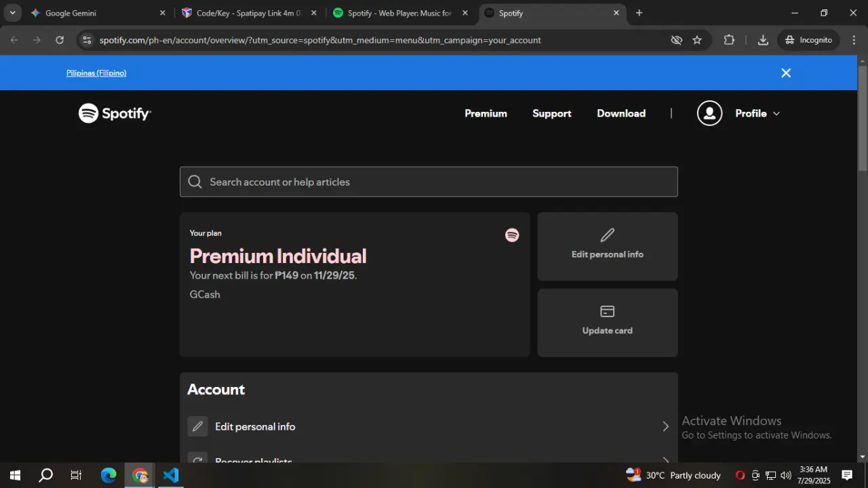Open Chrome downloads icon
This screenshot has width=868, height=488.
pos(763,40)
